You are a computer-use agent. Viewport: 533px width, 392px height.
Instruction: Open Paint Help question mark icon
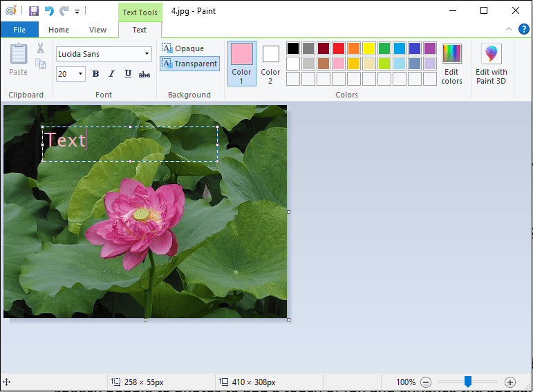(x=523, y=29)
